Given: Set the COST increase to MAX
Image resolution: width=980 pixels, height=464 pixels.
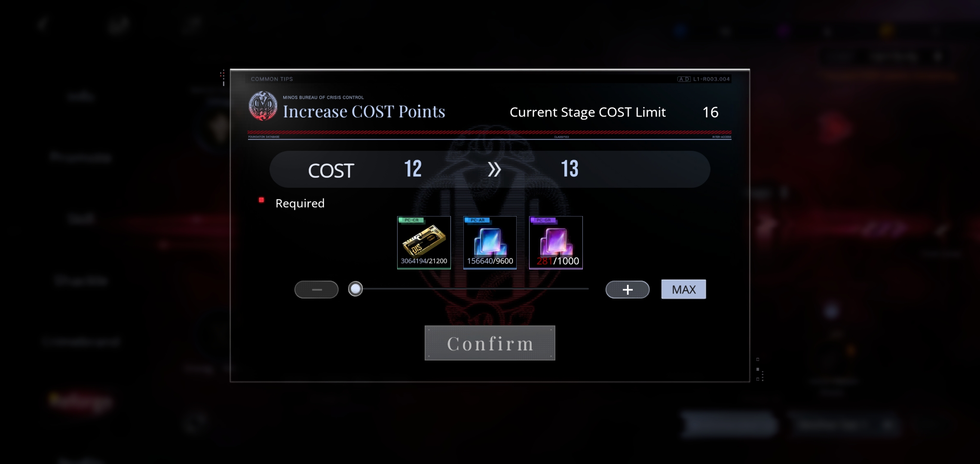Looking at the screenshot, I should [x=683, y=289].
